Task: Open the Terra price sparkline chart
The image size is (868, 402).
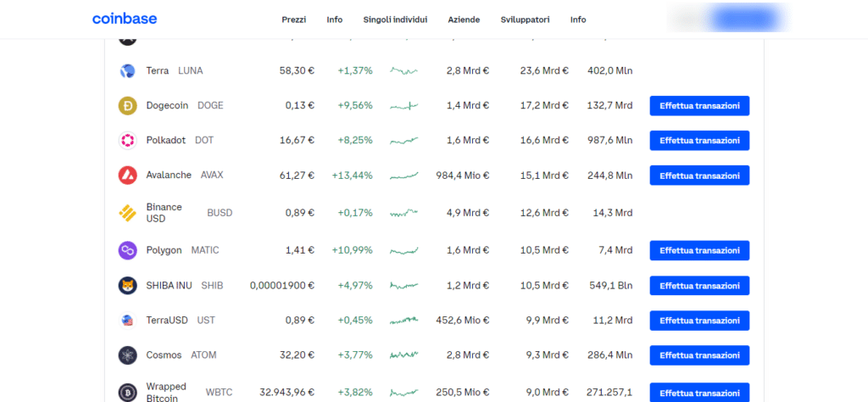Action: [x=404, y=71]
